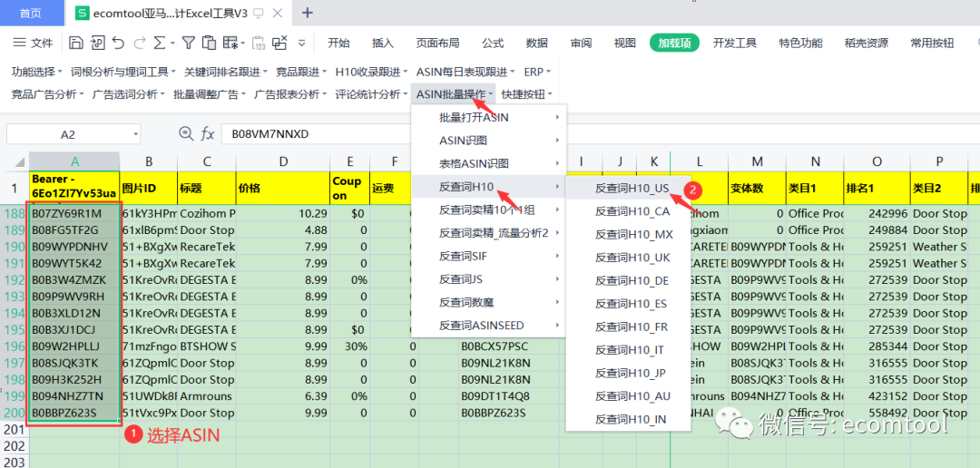
Task: Choose 反查词JS from the menu
Action: (489, 278)
